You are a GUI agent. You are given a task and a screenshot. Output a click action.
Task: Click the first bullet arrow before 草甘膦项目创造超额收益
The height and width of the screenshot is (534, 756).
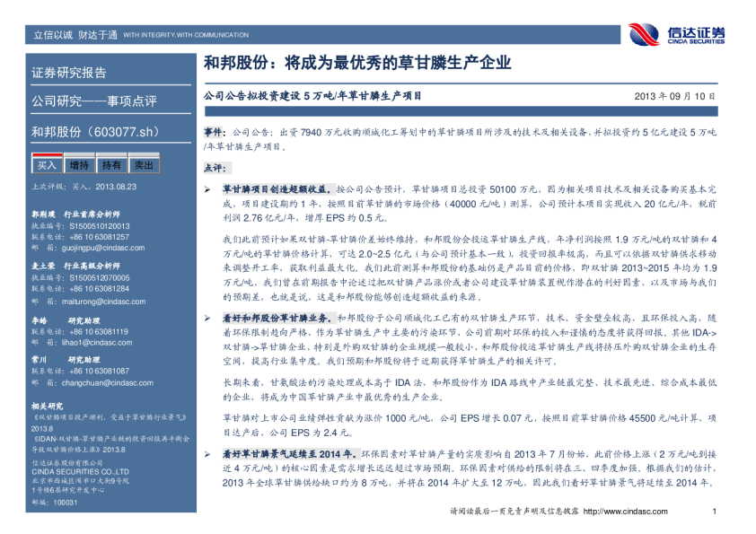[x=208, y=190]
